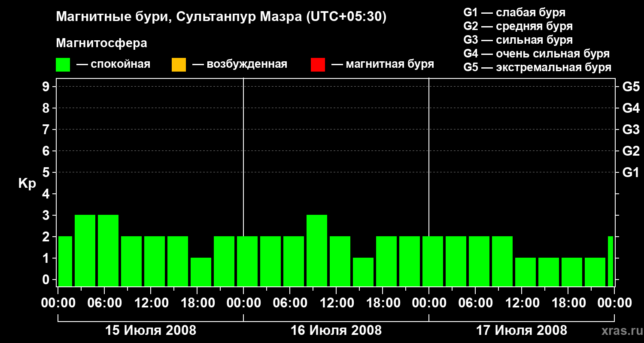644x343 pixels.
Task: Click the Kp 1 bar on 16 July afternoon
Action: point(363,272)
